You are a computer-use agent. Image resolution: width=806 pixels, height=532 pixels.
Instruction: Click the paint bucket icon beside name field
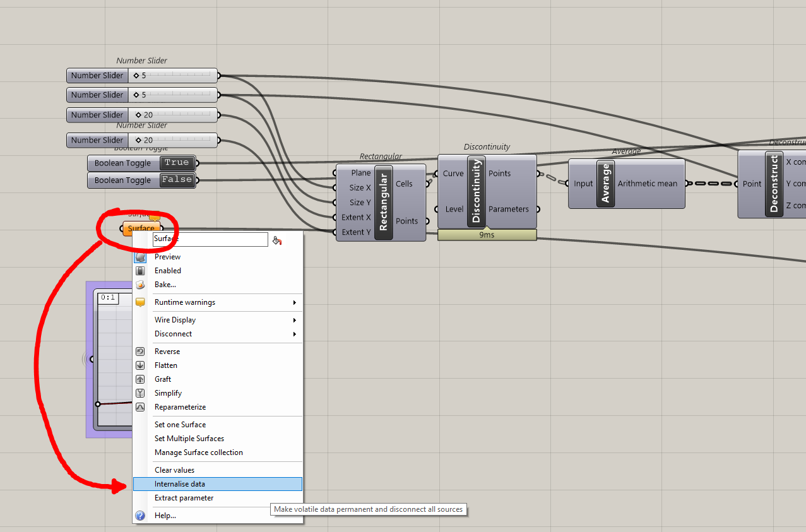276,240
